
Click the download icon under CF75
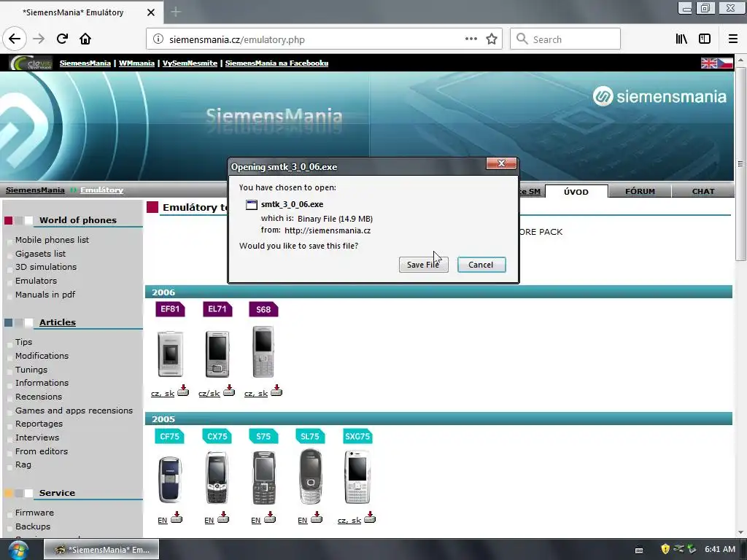pyautogui.click(x=177, y=518)
